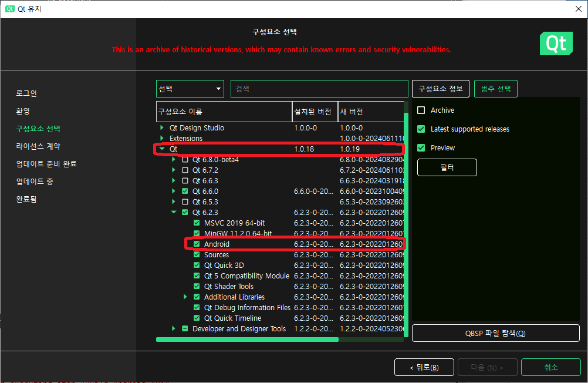Viewport: 588px width, 383px height.
Task: Expand the Qt 6.6.3 node
Action: (174, 180)
